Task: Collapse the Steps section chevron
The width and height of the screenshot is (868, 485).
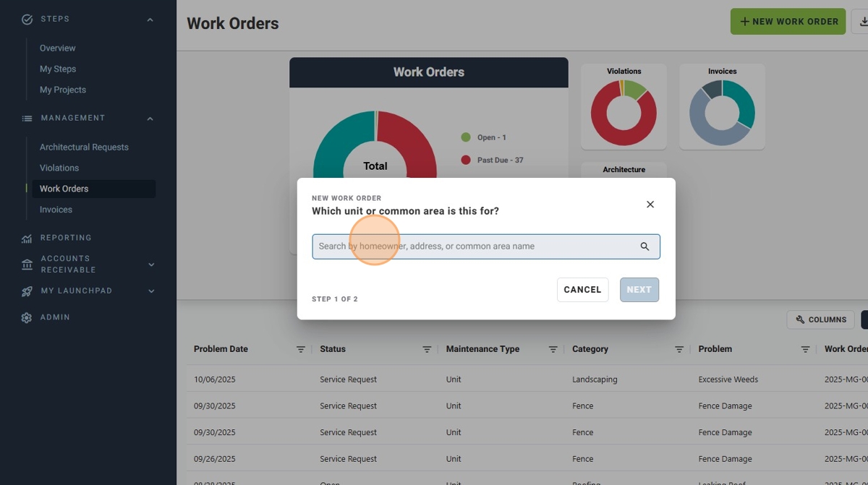Action: coord(150,20)
